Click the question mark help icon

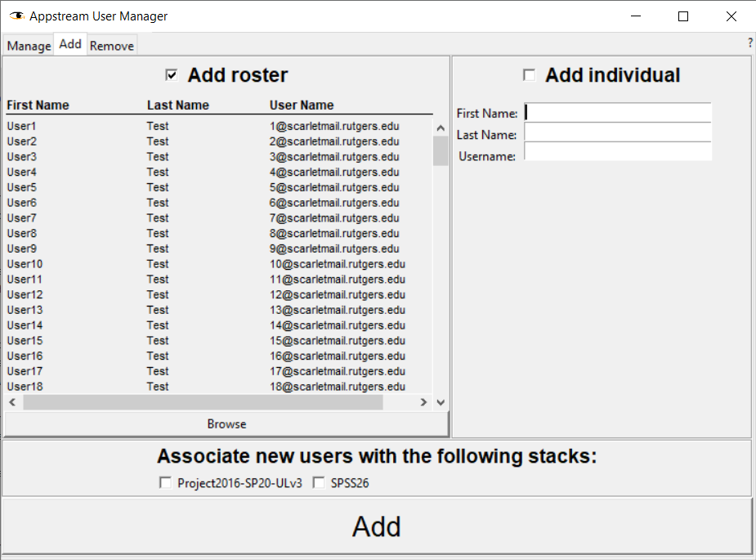coord(750,43)
